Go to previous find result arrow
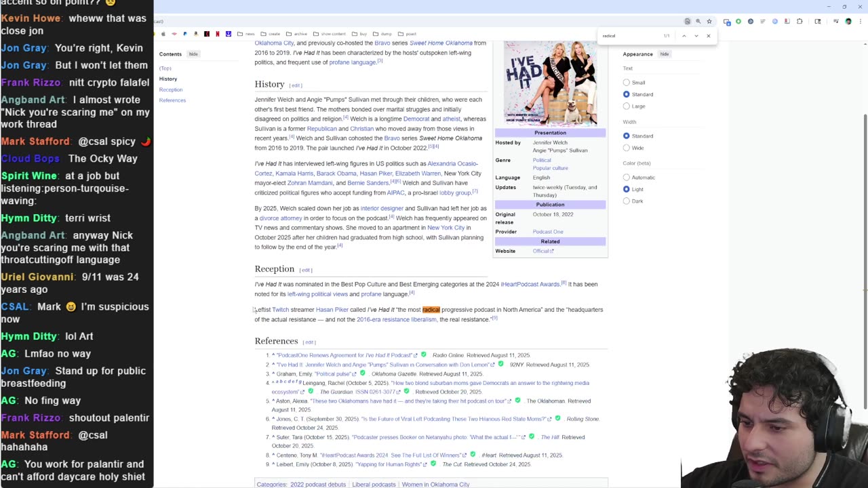 [x=684, y=36]
